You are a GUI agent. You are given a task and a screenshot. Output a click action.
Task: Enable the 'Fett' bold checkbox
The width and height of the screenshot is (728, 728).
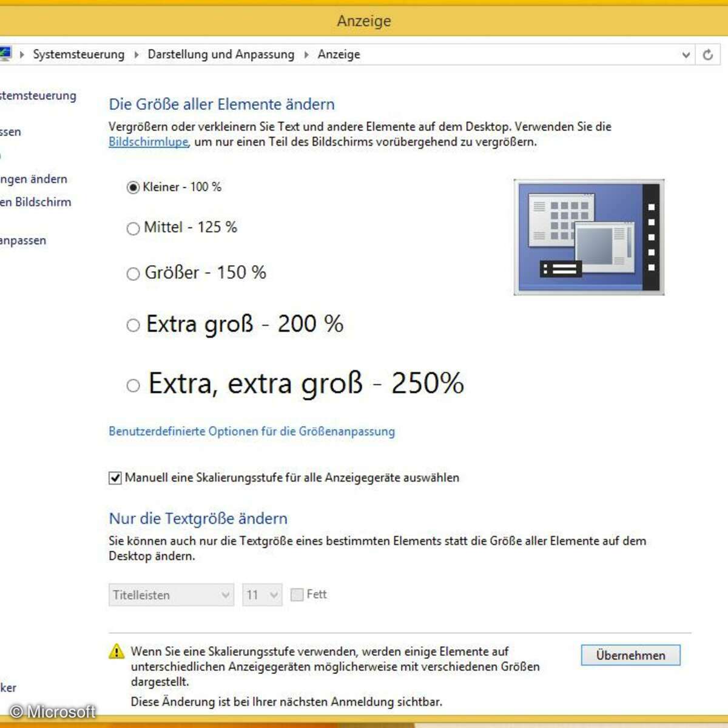(x=297, y=595)
